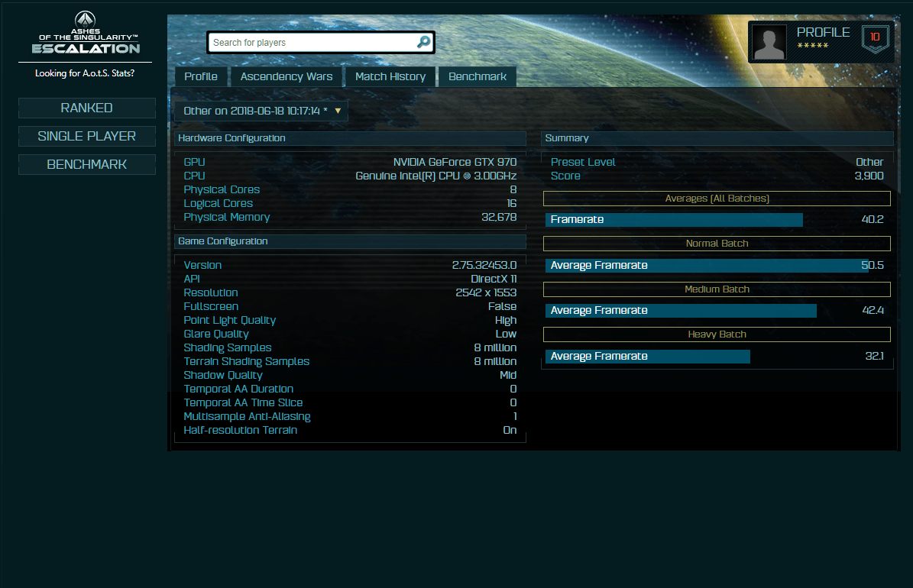This screenshot has height=588, width=913.
Task: Click the five-star rating under PROFILE
Action: coord(812,47)
